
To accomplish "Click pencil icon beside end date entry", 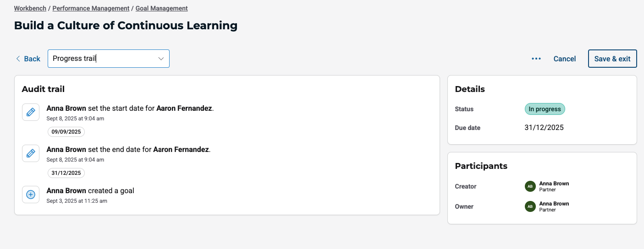I will click(31, 153).
